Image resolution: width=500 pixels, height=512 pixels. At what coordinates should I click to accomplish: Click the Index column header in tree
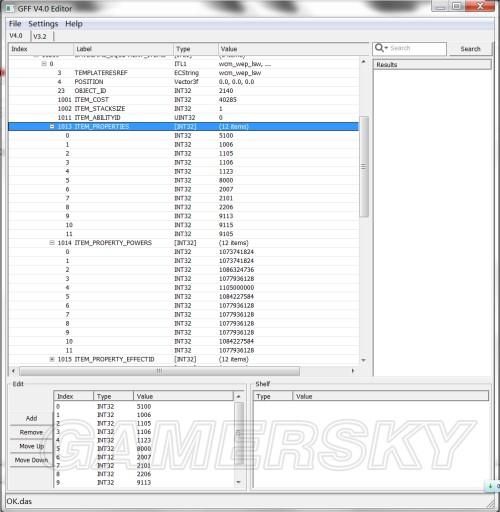[41, 49]
